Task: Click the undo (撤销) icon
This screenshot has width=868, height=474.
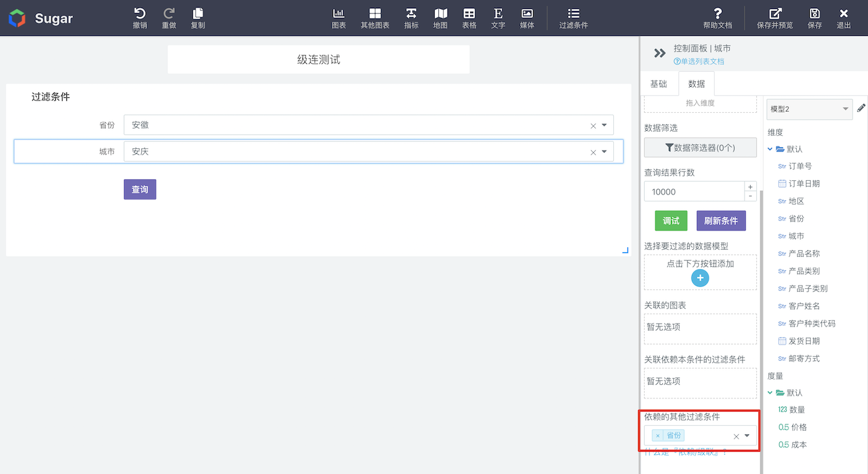Action: point(139,14)
